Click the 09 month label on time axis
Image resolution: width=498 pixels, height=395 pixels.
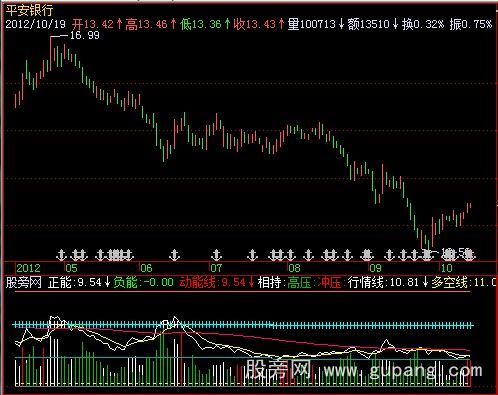(375, 268)
